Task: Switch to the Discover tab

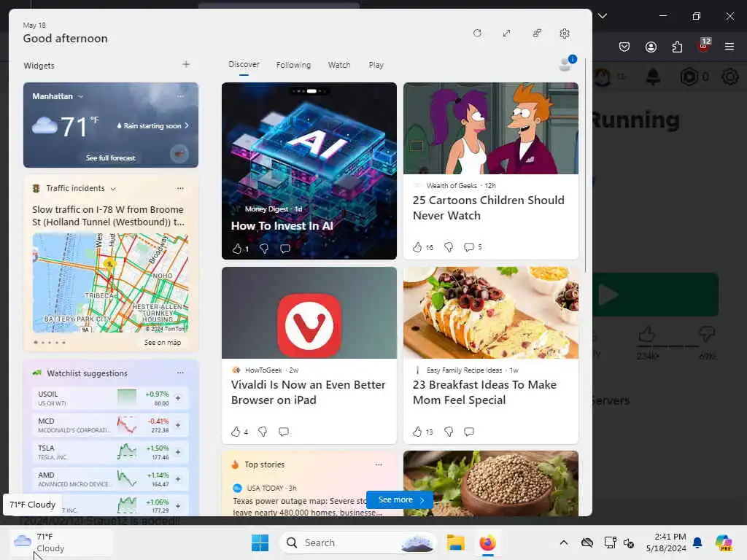Action: click(244, 65)
